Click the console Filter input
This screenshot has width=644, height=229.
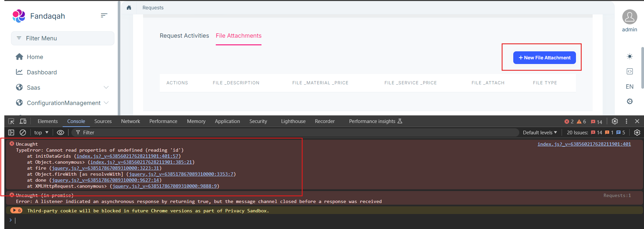point(295,132)
